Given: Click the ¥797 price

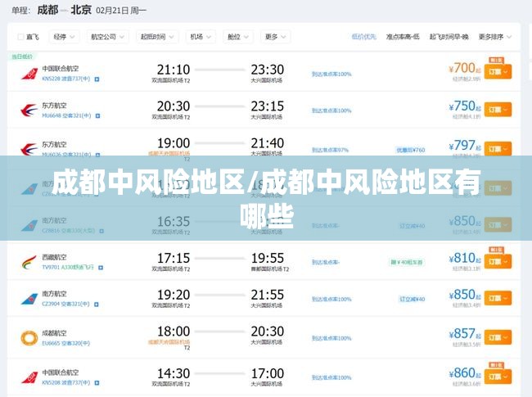Looking at the screenshot, I should (465, 146).
